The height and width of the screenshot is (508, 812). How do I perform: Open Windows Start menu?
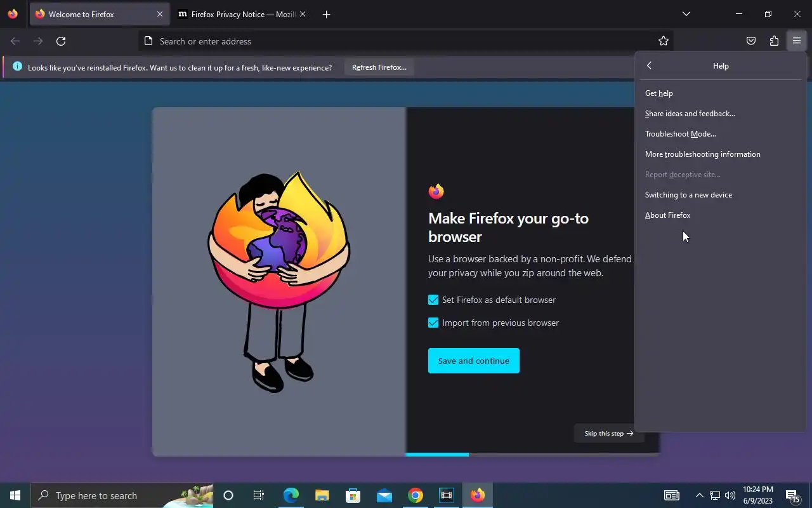pos(15,495)
